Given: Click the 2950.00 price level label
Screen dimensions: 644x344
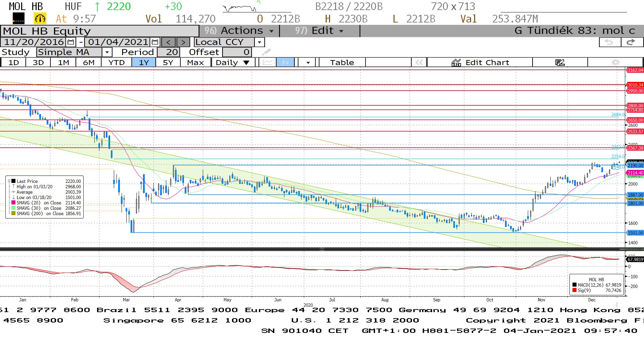Looking at the screenshot, I should click(x=635, y=91).
